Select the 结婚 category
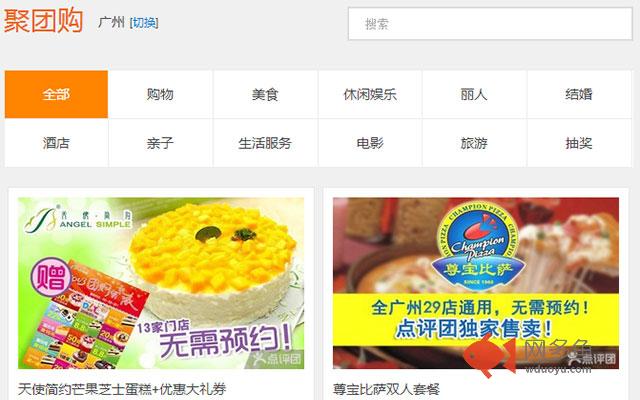 pyautogui.click(x=579, y=94)
